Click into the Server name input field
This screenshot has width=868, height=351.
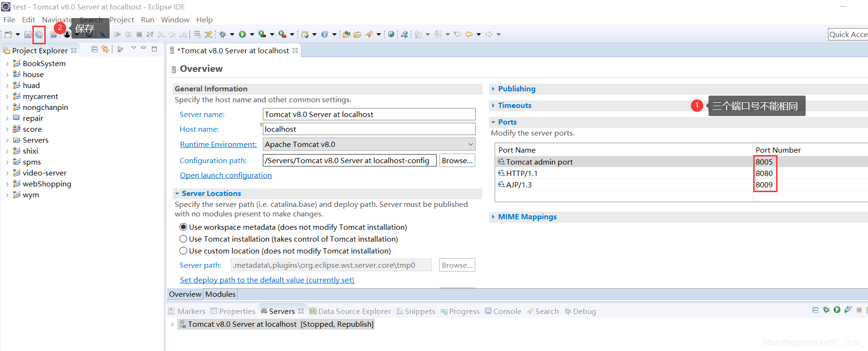(x=369, y=114)
